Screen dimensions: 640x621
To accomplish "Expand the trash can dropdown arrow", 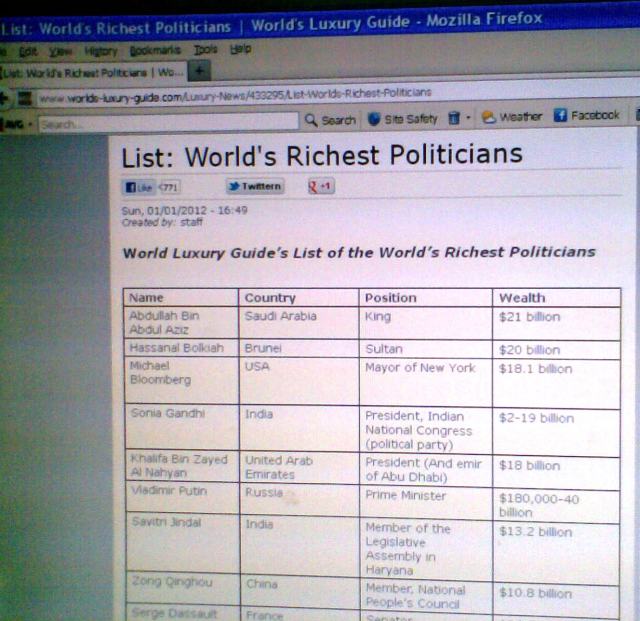I will pos(468,119).
